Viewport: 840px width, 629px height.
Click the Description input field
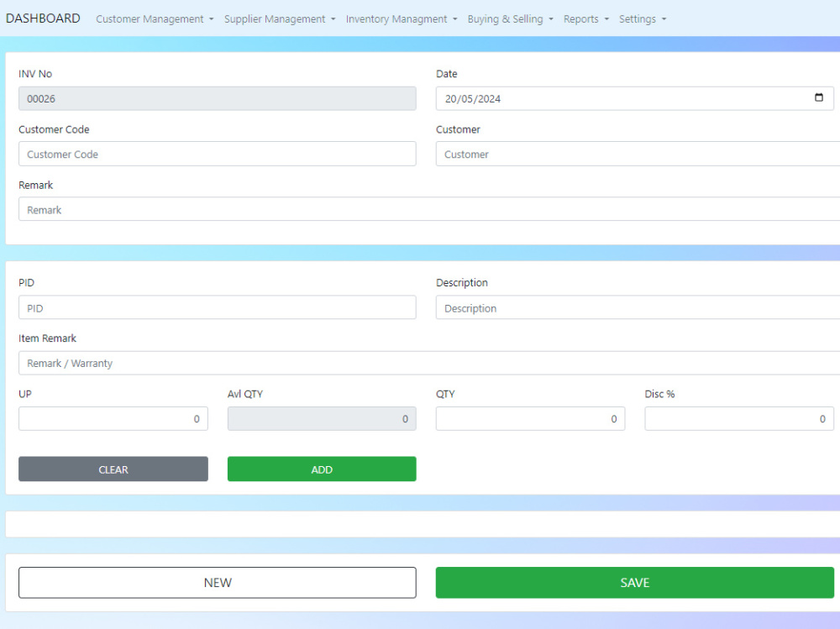point(638,307)
